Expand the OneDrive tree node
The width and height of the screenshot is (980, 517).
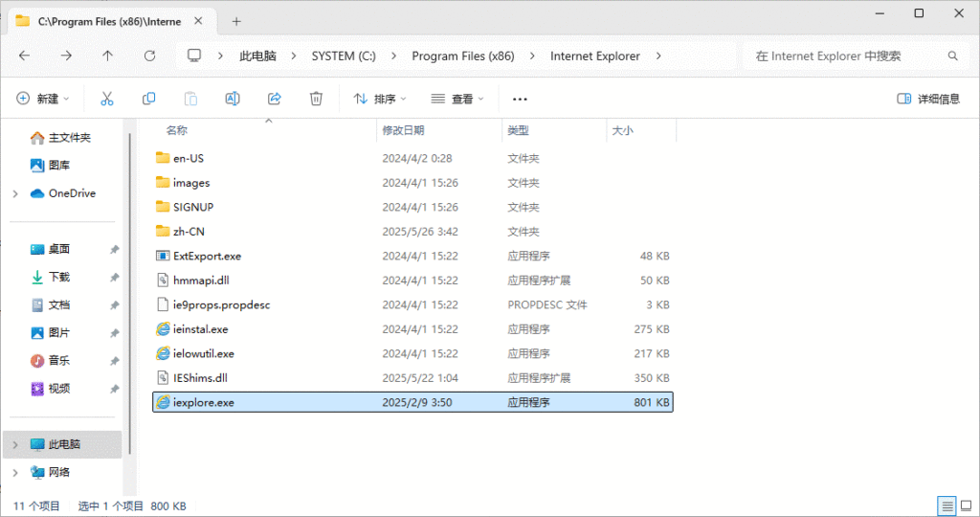(15, 193)
